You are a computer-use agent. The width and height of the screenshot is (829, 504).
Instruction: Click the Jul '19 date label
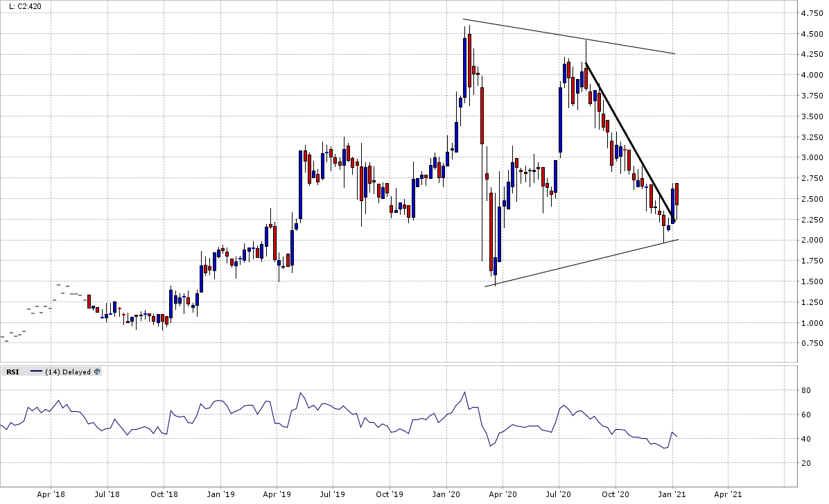pos(333,494)
